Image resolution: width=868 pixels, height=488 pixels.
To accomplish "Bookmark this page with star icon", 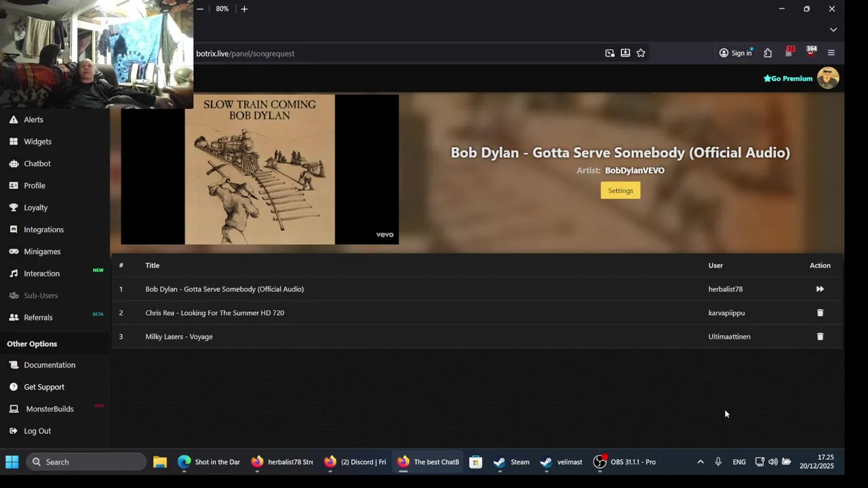I will click(641, 53).
